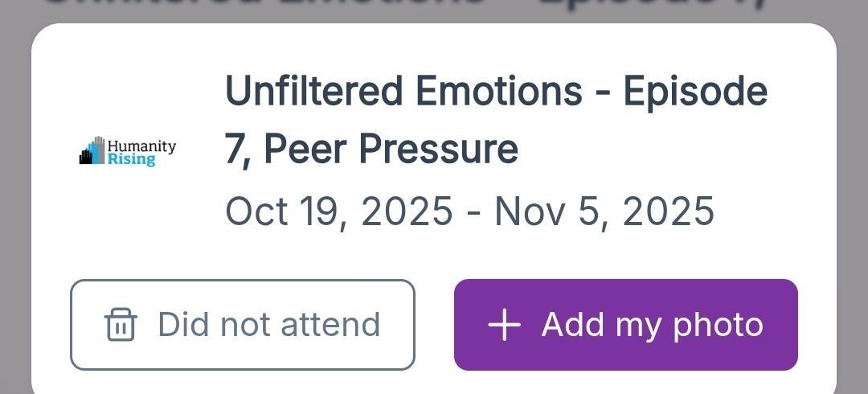The height and width of the screenshot is (394, 868).
Task: Click the "Nov 5, 2025" end date
Action: (x=604, y=211)
